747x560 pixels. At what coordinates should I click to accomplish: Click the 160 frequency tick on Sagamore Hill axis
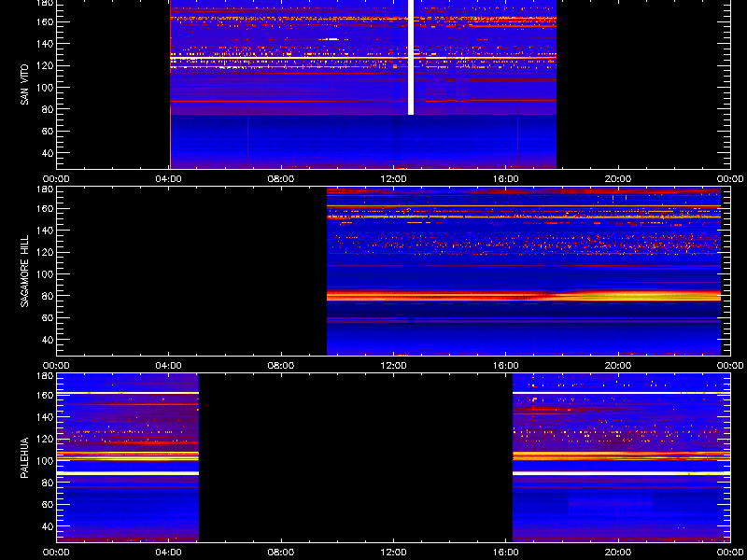pyautogui.click(x=46, y=208)
